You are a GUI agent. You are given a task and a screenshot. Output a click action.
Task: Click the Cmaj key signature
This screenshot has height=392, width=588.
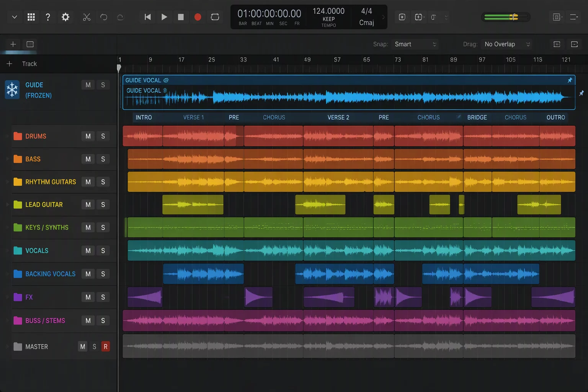coord(366,23)
